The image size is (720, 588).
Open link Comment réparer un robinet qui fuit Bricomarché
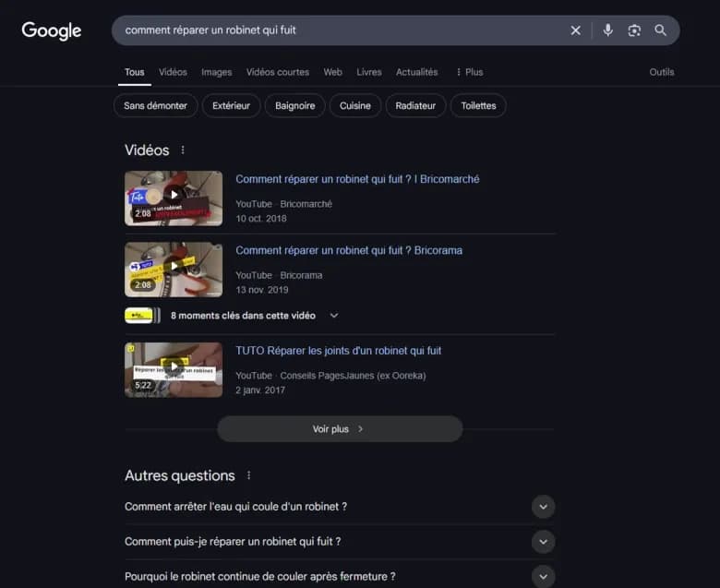click(x=358, y=179)
